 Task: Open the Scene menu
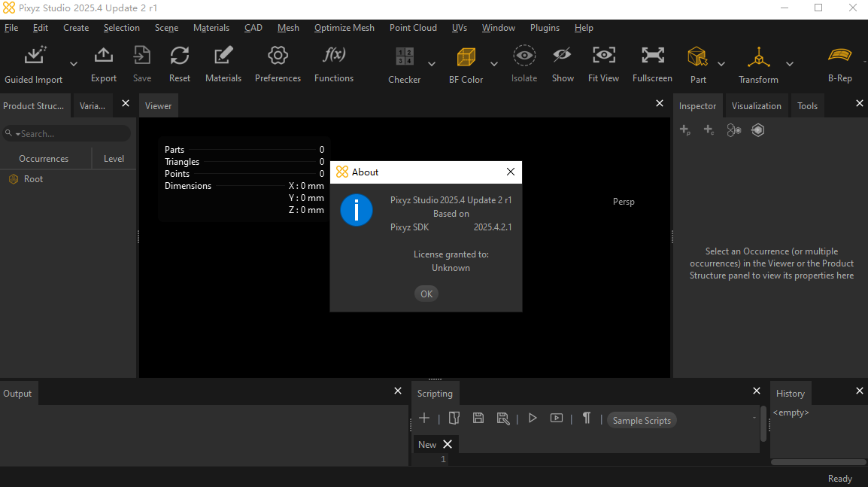point(166,28)
